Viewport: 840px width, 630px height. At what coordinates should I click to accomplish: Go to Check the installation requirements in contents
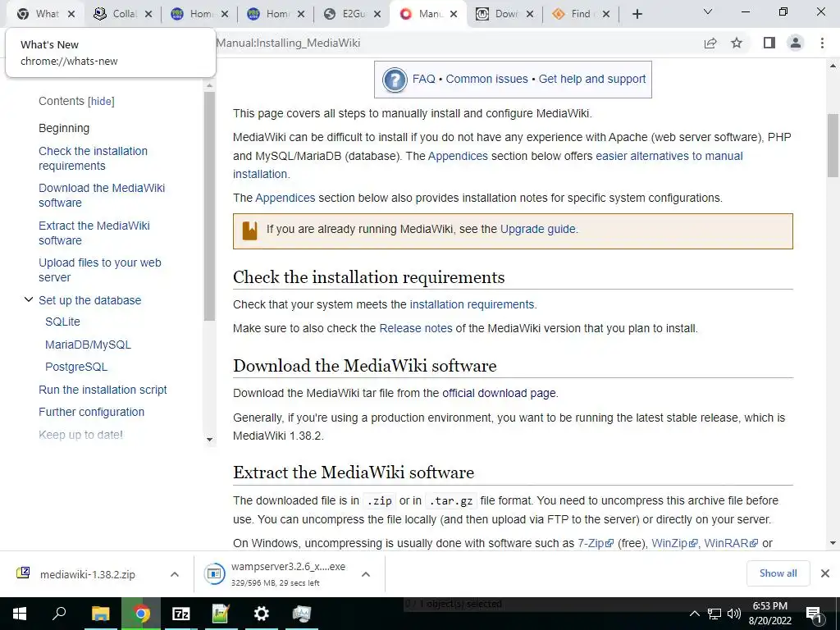click(93, 158)
